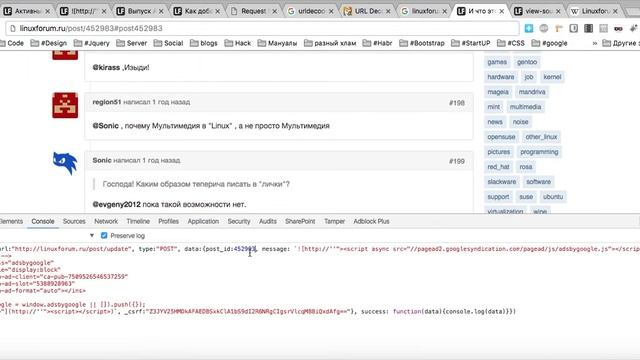Open the #Design bookmarks folder
Image resolution: width=640 pixels, height=360 pixels.
(x=49, y=43)
